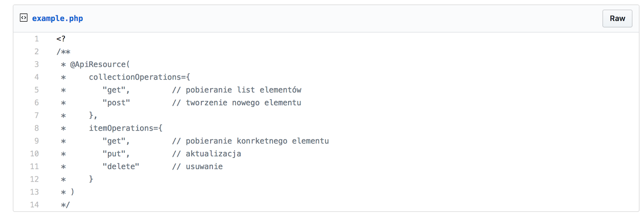Click the "post" string in the code

click(116, 103)
